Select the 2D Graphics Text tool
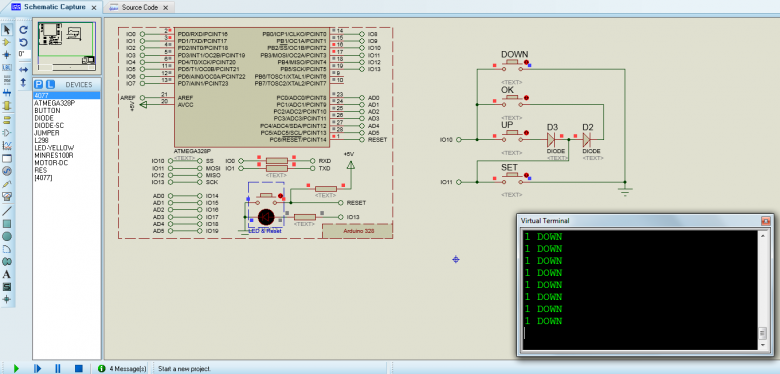Viewport: 780px width, 374px height. point(6,274)
